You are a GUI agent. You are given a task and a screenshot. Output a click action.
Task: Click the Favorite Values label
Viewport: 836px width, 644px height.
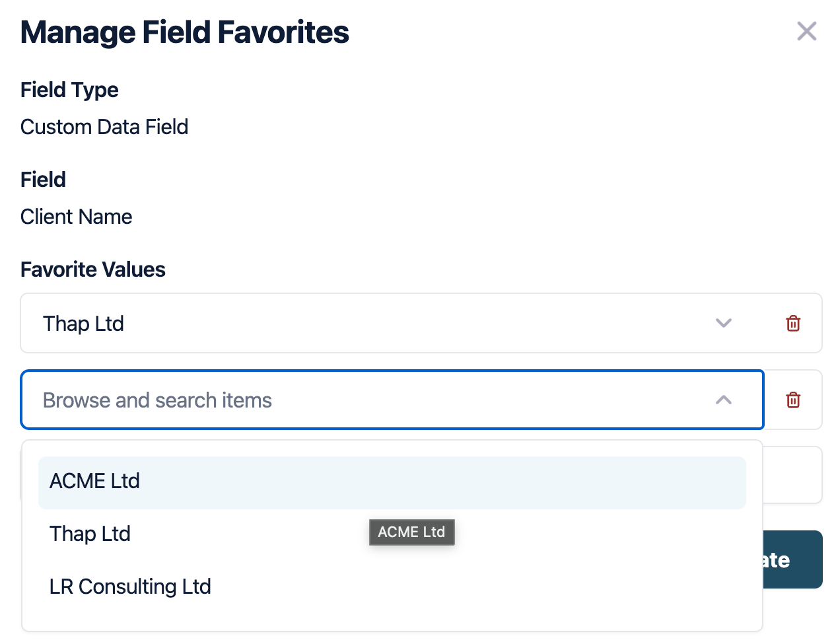92,269
